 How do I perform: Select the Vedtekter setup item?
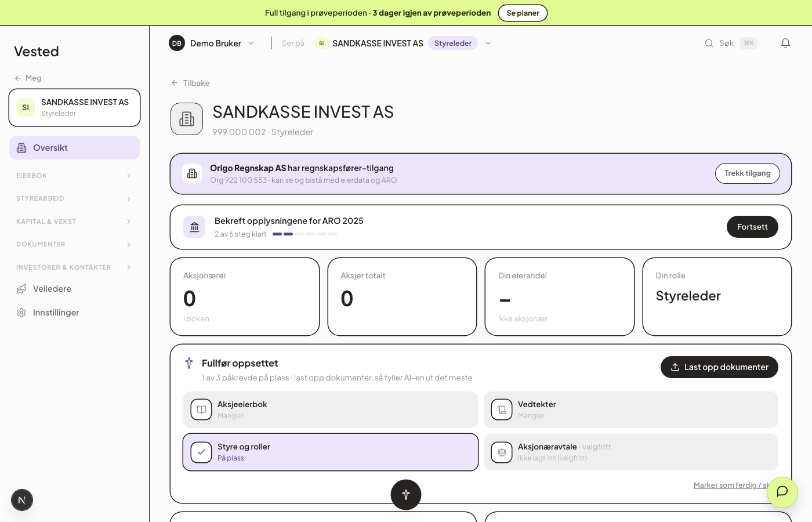coord(631,409)
